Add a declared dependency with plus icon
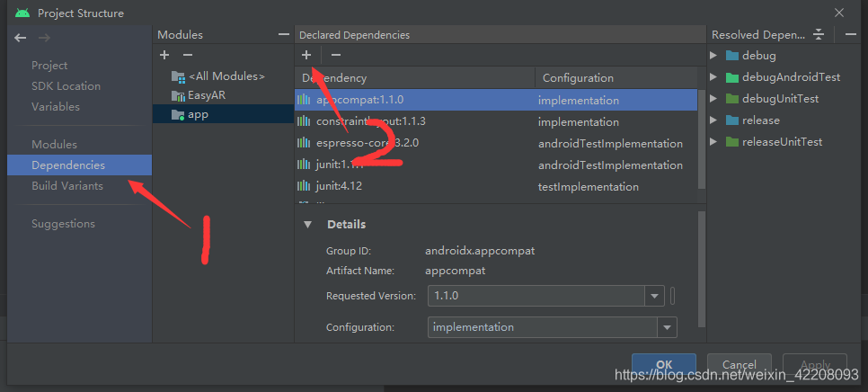This screenshot has height=392, width=868. coord(306,55)
